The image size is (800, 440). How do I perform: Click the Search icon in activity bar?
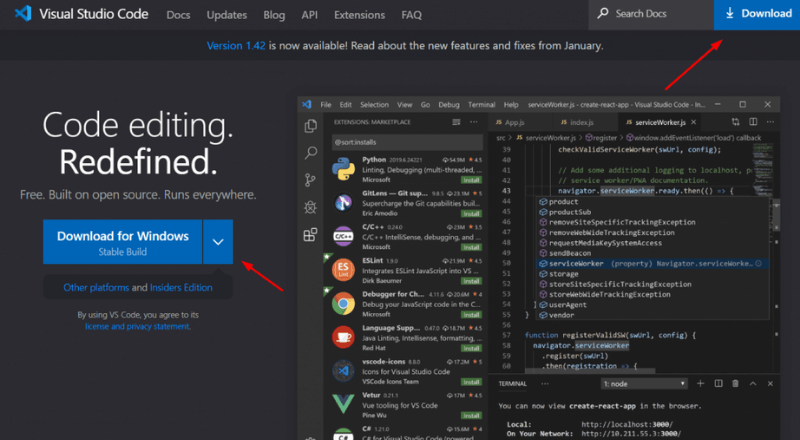click(310, 152)
